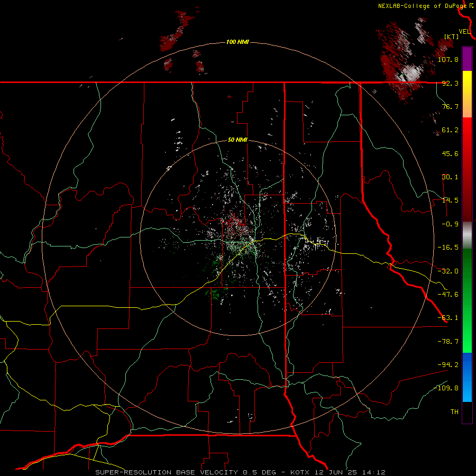
Task: Select the 30.1 legend value
Action: (450, 177)
